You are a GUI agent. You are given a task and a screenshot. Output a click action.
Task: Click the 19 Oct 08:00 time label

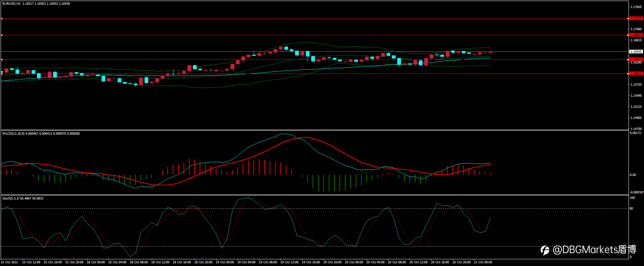pos(268,262)
